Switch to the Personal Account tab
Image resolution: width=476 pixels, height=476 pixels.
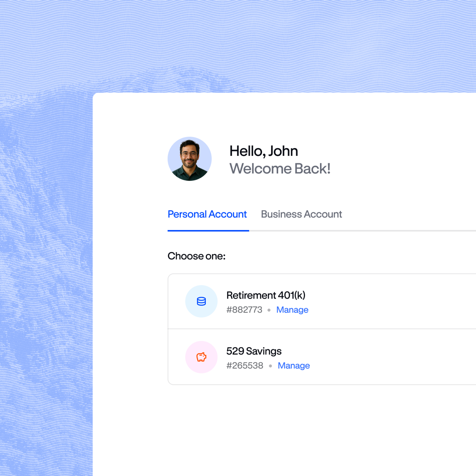pyautogui.click(x=207, y=214)
